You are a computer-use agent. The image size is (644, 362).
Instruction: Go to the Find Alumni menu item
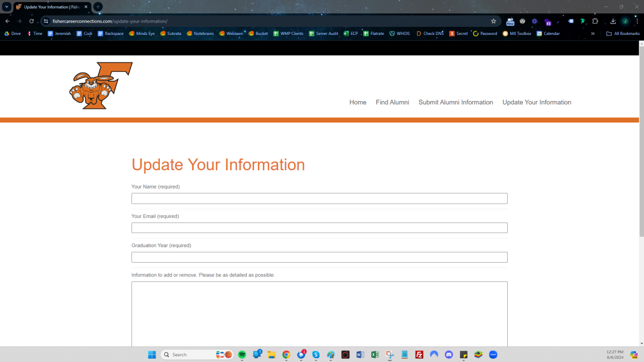392,102
